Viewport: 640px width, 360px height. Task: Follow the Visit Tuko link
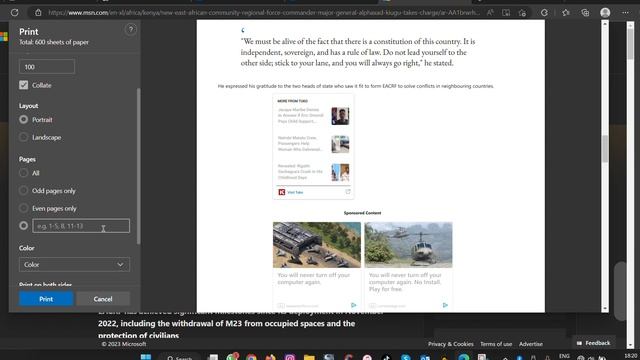[x=295, y=192]
